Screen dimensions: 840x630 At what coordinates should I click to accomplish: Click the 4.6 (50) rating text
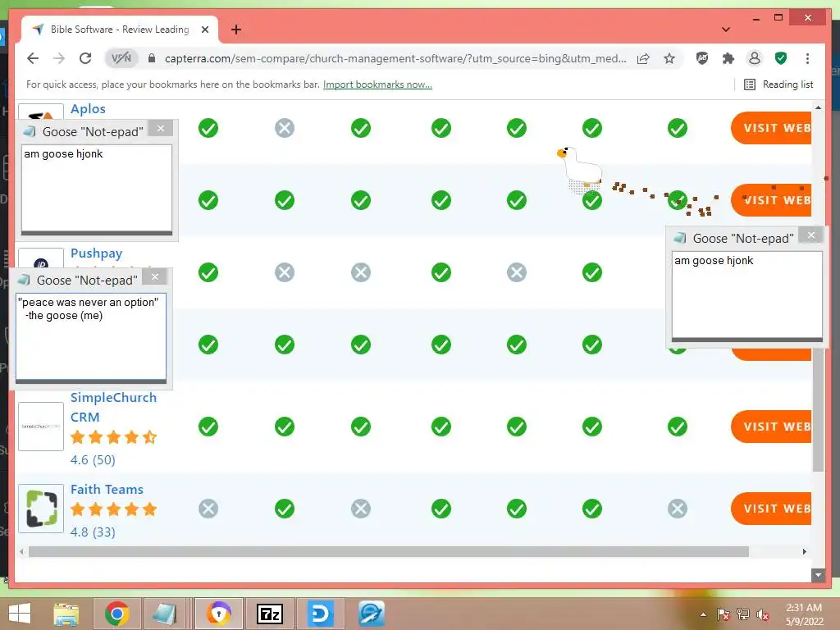coord(93,459)
